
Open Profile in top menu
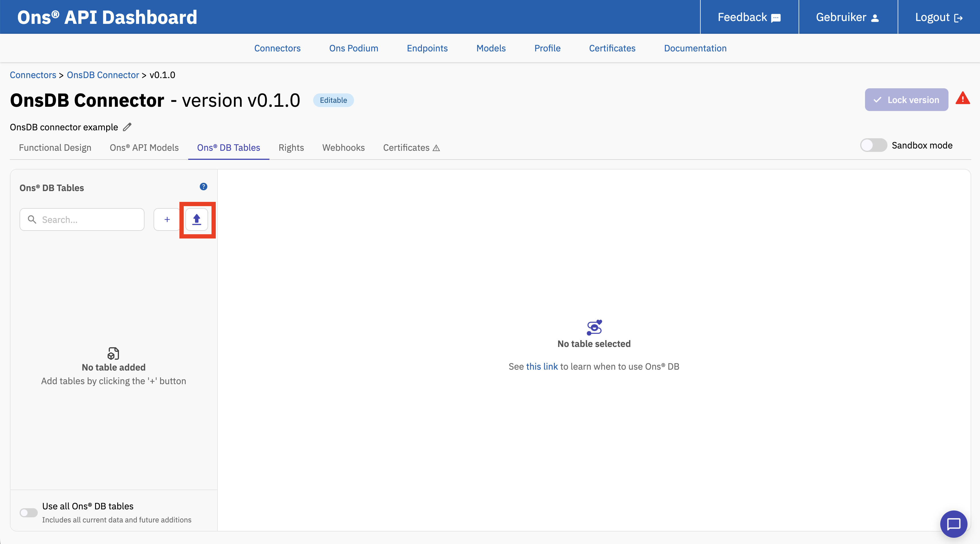pyautogui.click(x=547, y=48)
